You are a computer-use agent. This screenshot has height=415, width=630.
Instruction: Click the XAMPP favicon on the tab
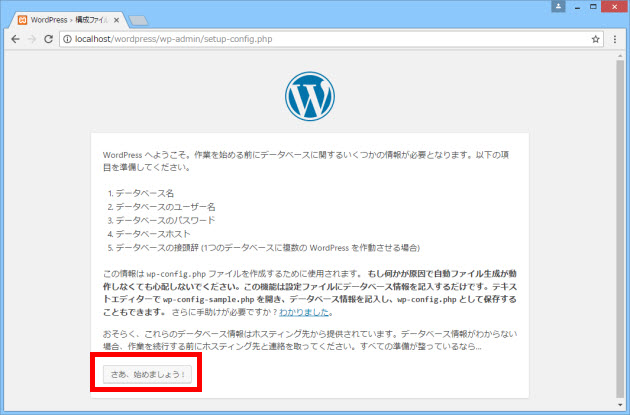[22, 20]
